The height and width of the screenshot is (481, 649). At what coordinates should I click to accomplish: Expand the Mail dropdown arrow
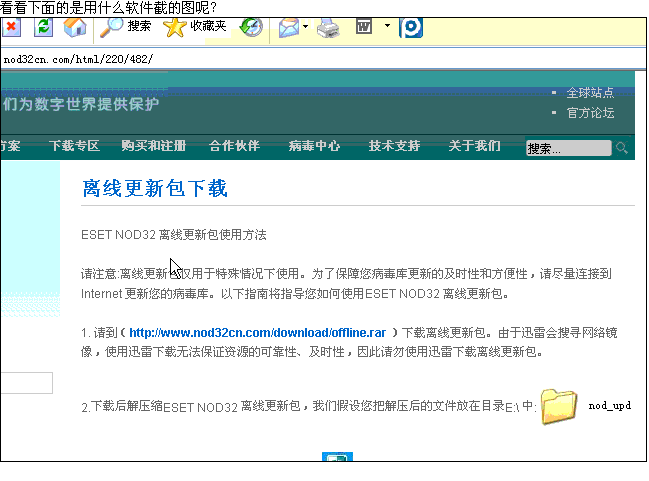click(x=305, y=26)
